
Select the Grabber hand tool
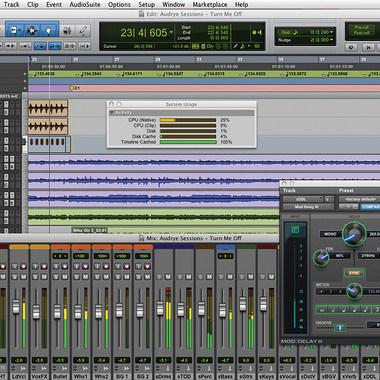point(49,31)
